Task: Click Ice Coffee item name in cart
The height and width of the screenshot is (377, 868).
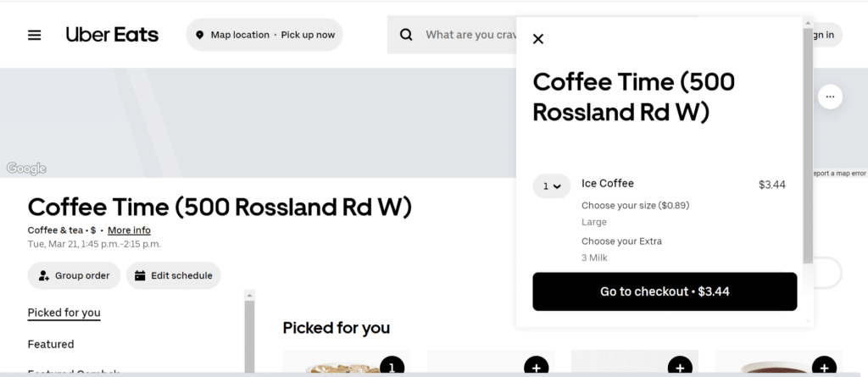Action: click(x=607, y=183)
